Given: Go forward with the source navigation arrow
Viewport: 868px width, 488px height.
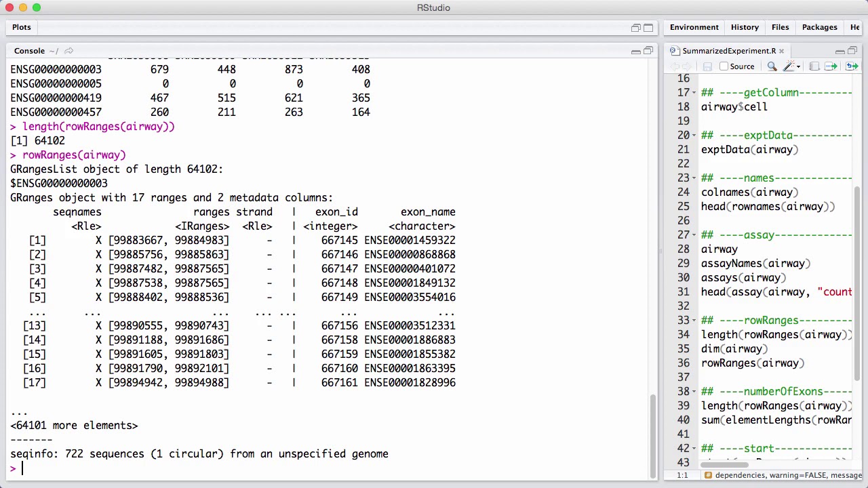Looking at the screenshot, I should (686, 66).
